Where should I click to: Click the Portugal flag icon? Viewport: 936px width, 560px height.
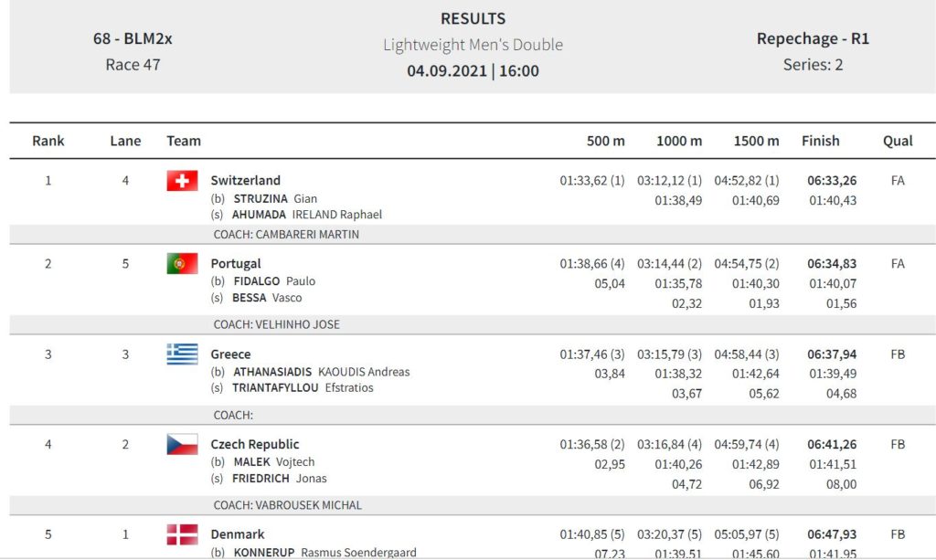click(x=182, y=264)
